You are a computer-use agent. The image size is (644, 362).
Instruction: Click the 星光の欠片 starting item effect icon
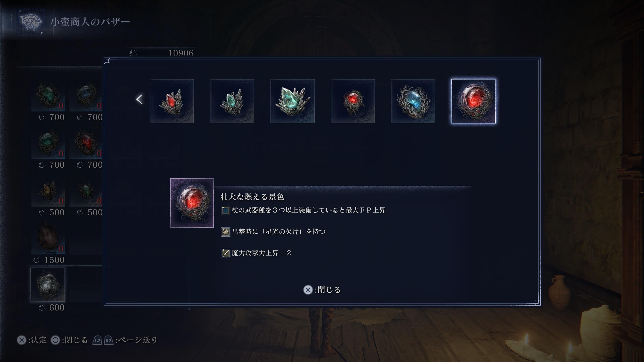tap(226, 232)
